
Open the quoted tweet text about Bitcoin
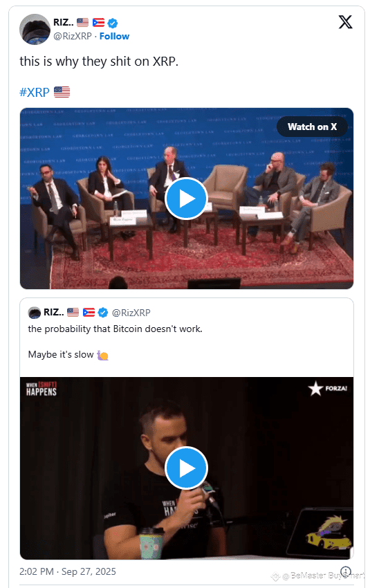pos(115,329)
